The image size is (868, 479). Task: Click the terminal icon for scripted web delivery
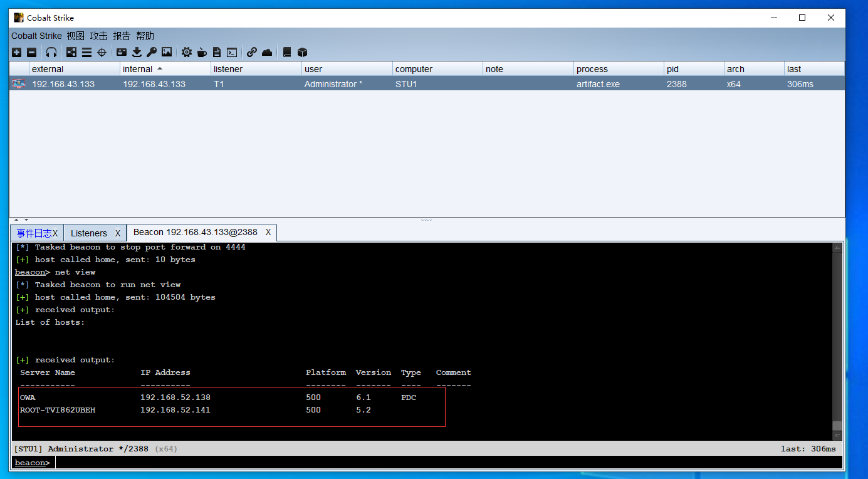(x=232, y=53)
